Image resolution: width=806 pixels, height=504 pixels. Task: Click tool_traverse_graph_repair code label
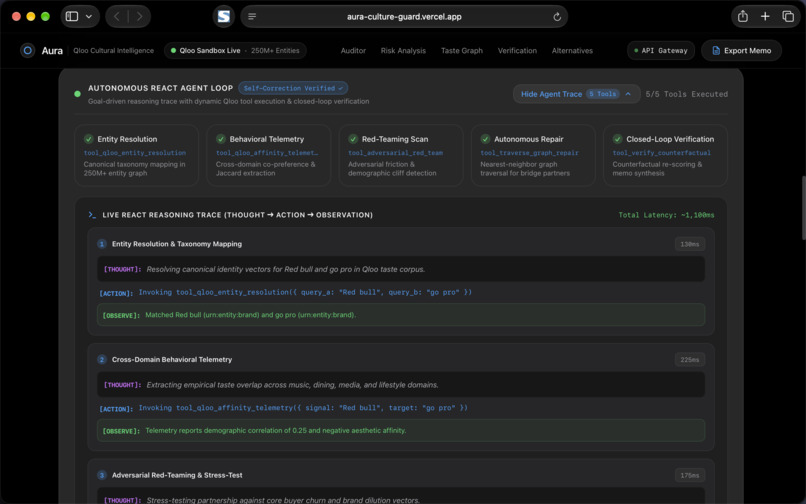click(x=529, y=153)
